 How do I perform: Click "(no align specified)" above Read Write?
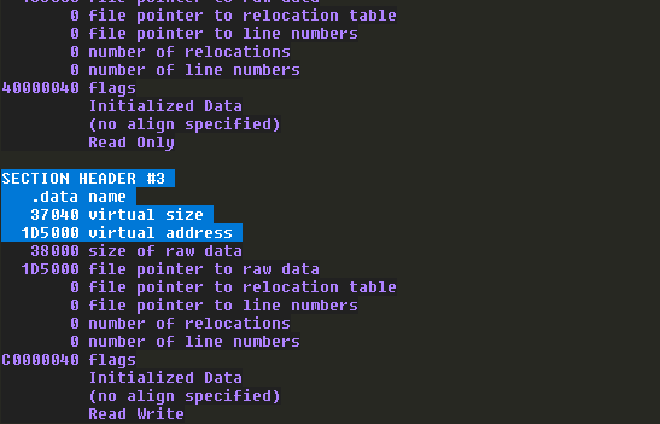click(x=184, y=396)
